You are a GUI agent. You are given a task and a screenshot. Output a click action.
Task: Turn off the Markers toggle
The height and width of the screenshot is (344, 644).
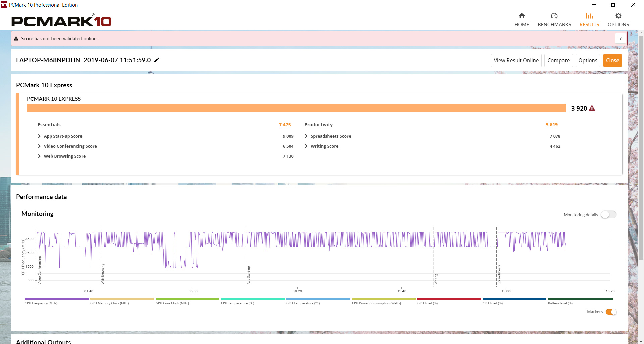(x=611, y=312)
